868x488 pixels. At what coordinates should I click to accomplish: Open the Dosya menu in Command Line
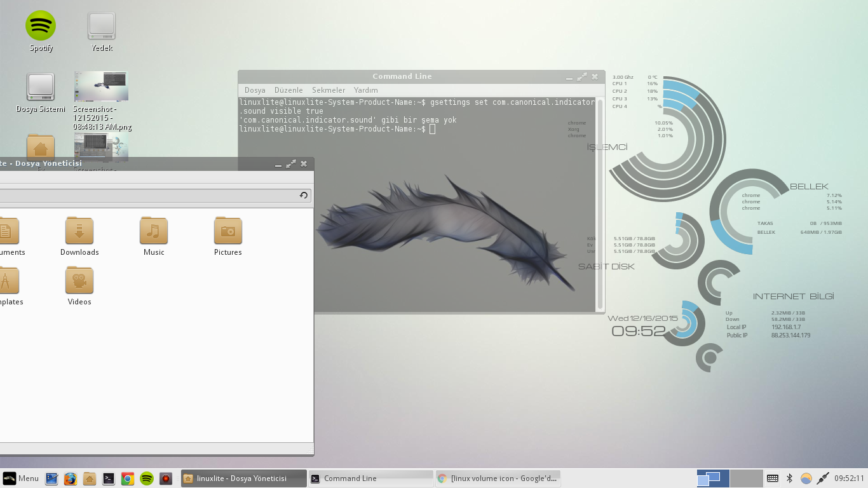(255, 90)
